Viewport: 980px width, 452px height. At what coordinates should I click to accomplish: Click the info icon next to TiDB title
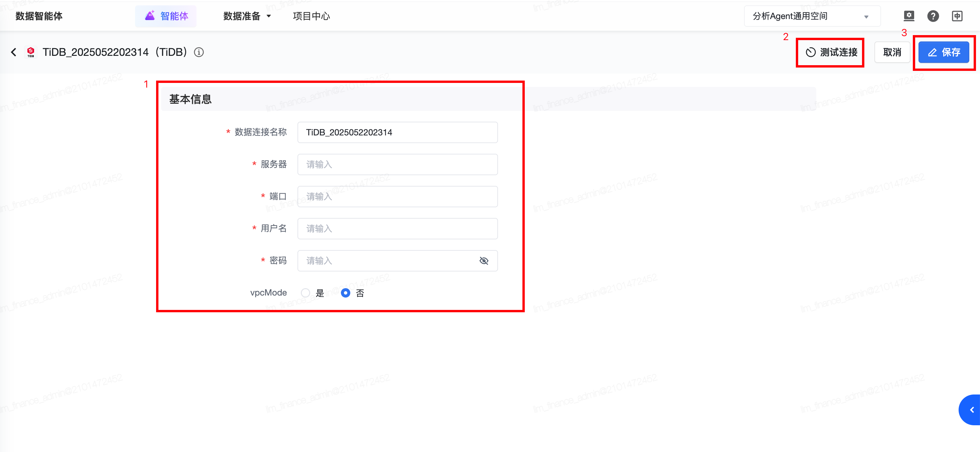199,52
